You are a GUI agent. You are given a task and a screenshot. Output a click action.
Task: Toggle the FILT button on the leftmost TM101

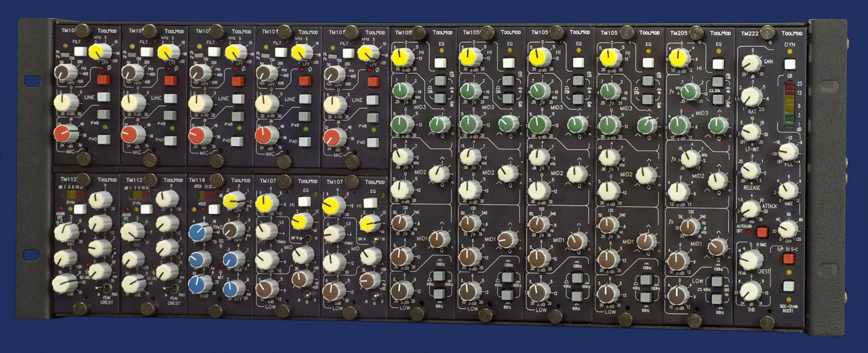[x=80, y=52]
